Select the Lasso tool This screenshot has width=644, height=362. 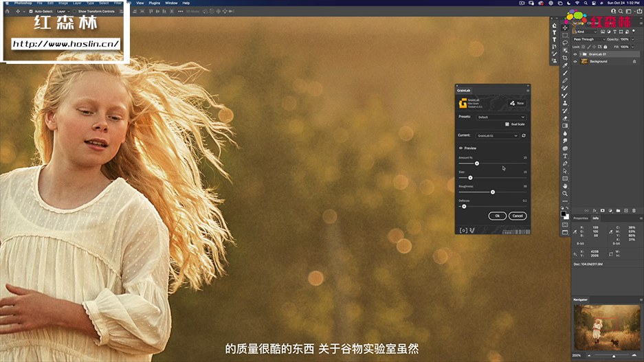pyautogui.click(x=565, y=43)
